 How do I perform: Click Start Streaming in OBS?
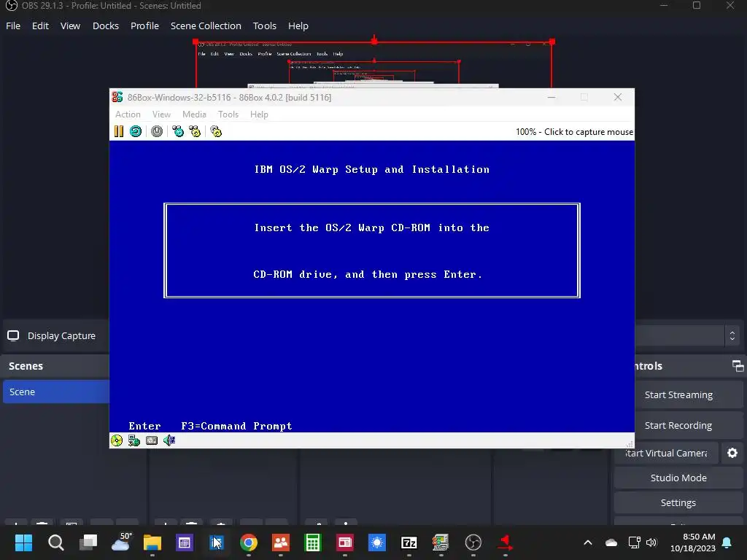[x=678, y=394]
